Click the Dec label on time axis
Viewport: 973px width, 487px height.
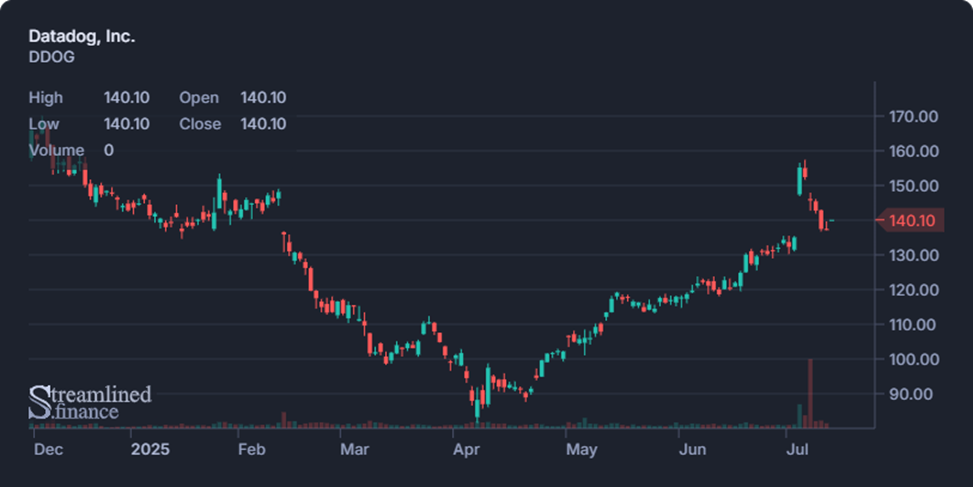pyautogui.click(x=48, y=449)
